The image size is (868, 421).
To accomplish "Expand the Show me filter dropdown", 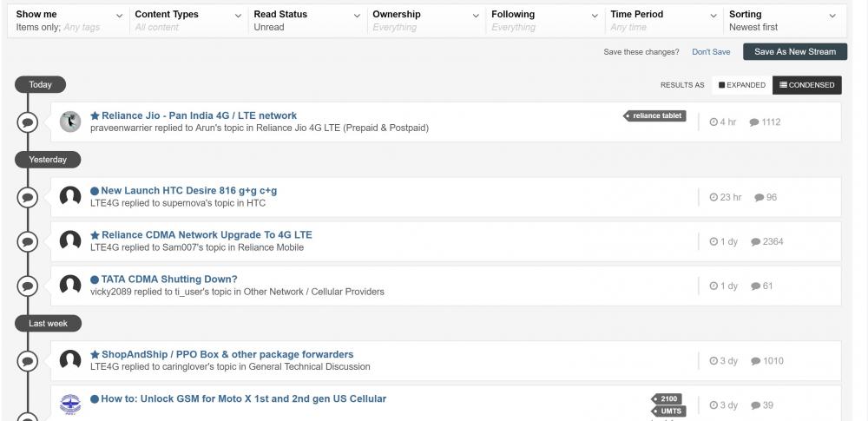I will pyautogui.click(x=69, y=20).
